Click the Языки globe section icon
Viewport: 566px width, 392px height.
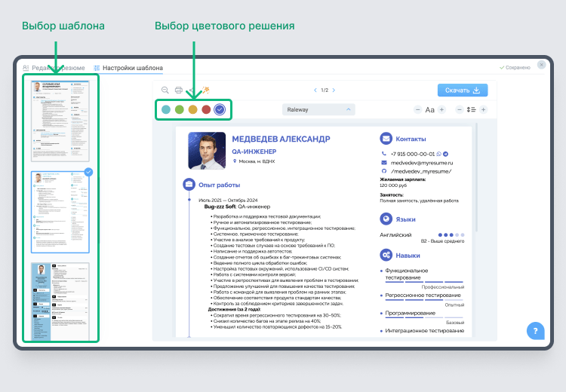pyautogui.click(x=386, y=219)
